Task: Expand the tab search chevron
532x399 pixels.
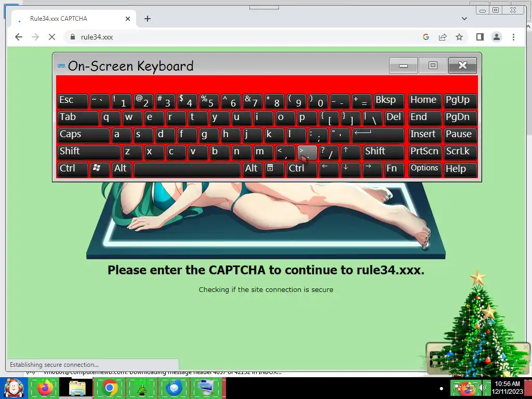Action: pyautogui.click(x=464, y=19)
